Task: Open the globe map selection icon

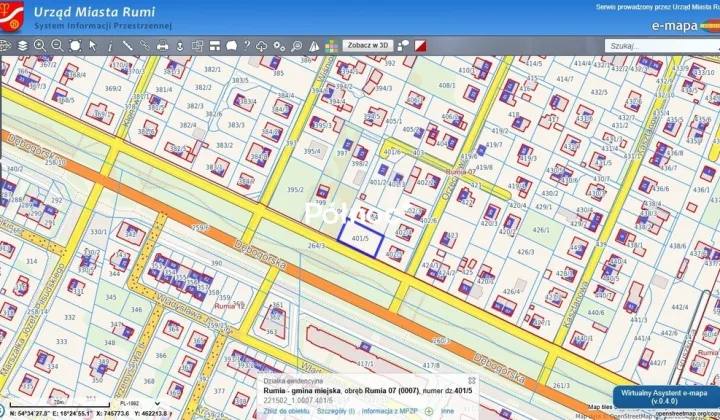Action: (x=5, y=46)
